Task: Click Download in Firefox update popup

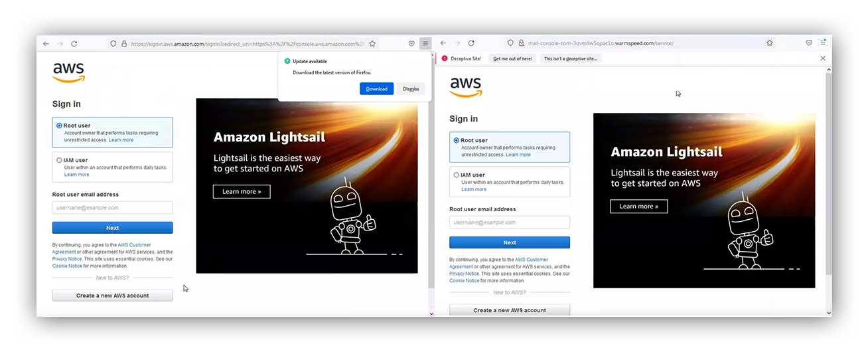Action: (x=376, y=89)
